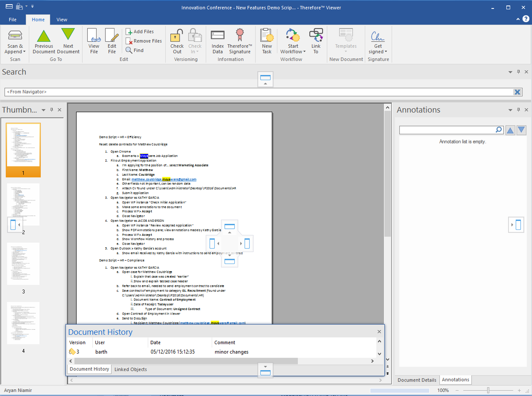The height and width of the screenshot is (396, 532).
Task: Switch to the Linked Objects tab
Action: click(131, 369)
